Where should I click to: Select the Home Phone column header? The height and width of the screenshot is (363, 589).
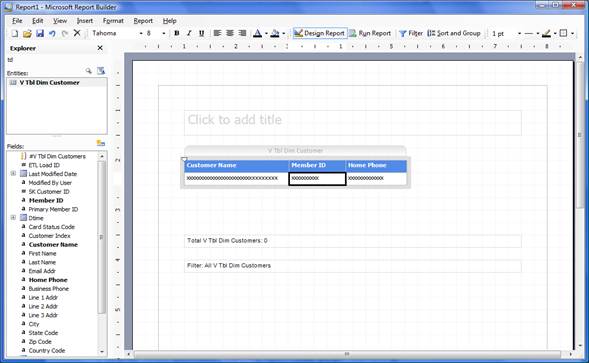pyautogui.click(x=376, y=165)
